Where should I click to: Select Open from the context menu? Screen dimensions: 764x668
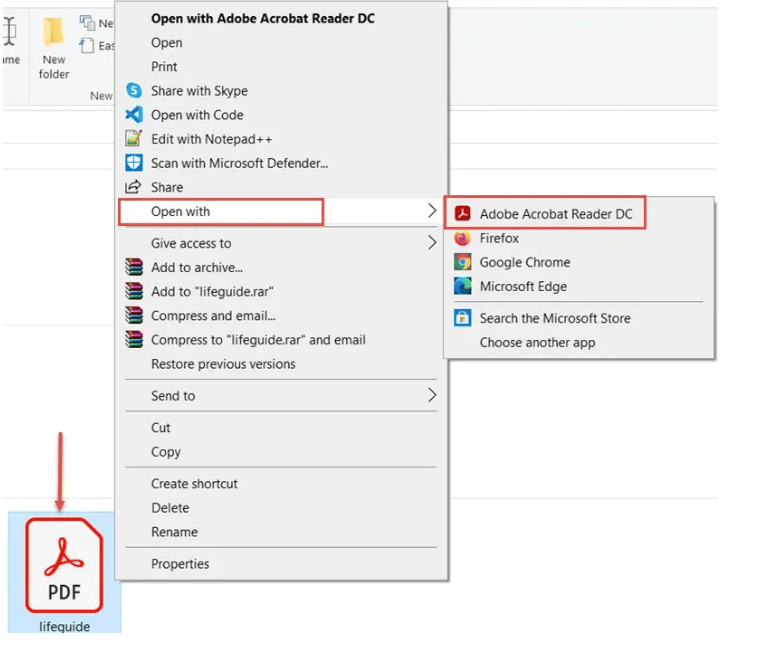click(281, 42)
